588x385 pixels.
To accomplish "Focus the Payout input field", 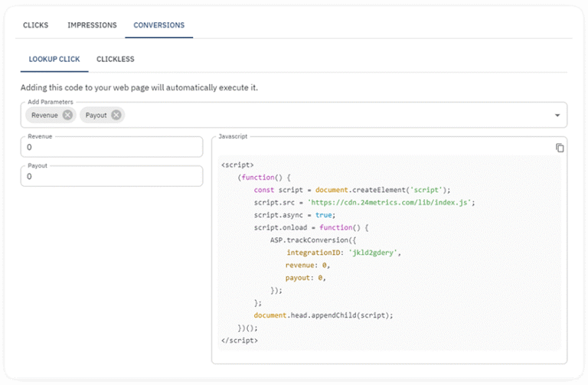I will (112, 176).
